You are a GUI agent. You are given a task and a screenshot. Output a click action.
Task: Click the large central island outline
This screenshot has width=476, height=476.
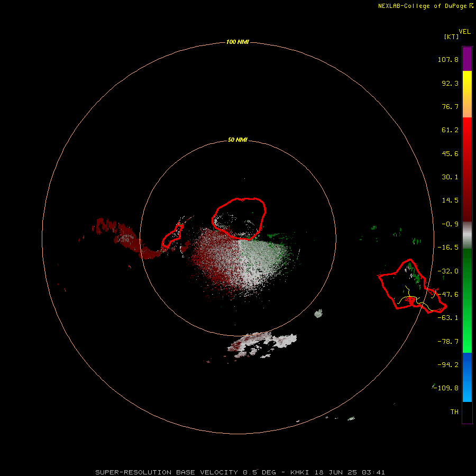(239, 218)
